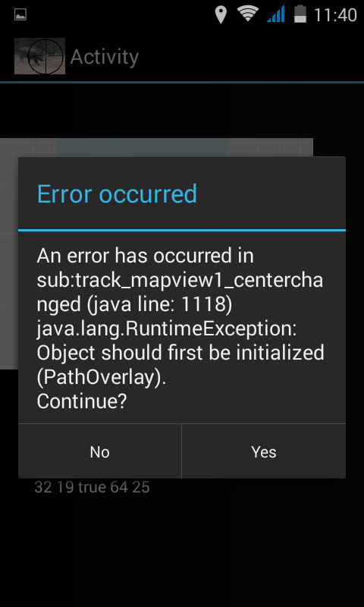The image size is (364, 607).
Task: Tap the 'An error has occurred in' text
Action: coord(145,256)
